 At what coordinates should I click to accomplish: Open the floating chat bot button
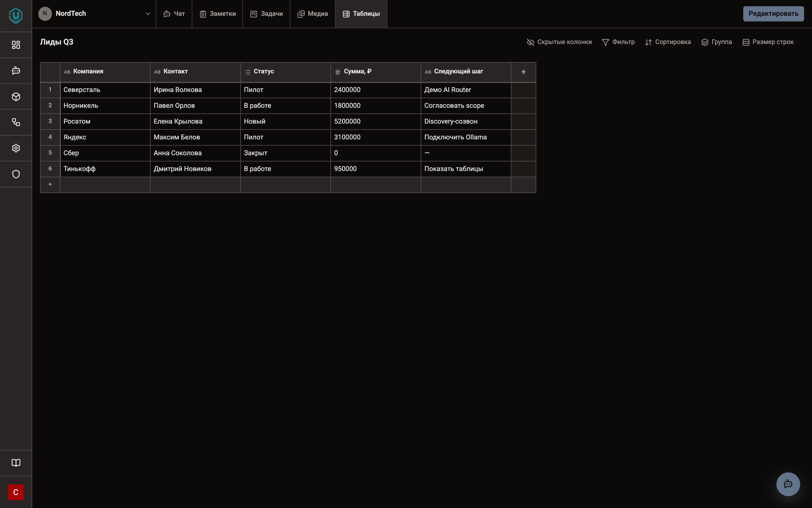(788, 484)
